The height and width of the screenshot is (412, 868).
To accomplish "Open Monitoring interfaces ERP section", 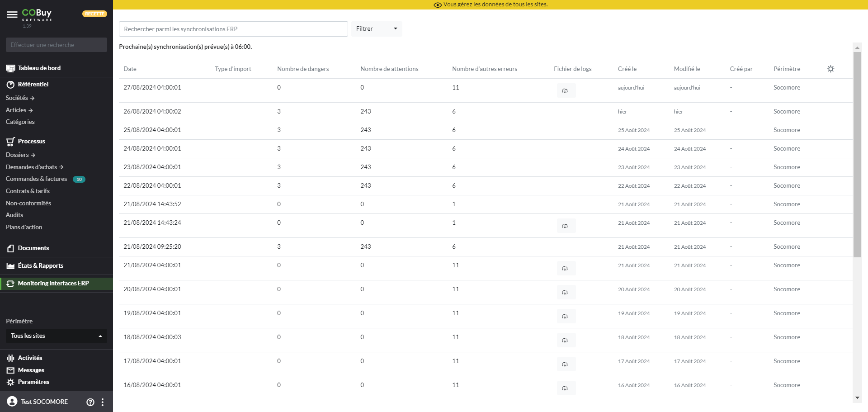I will pyautogui.click(x=53, y=284).
